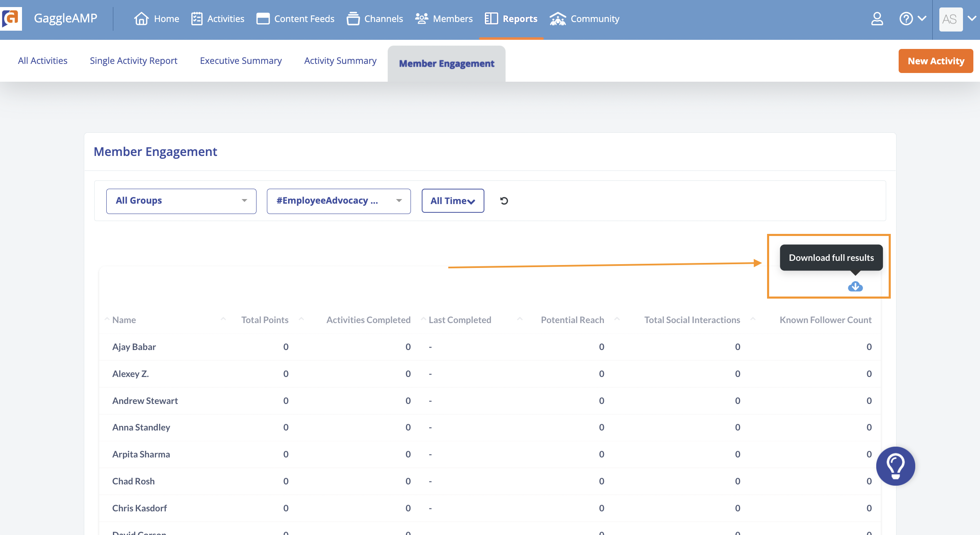
Task: Sort by Known Follower Count header
Action: click(825, 320)
